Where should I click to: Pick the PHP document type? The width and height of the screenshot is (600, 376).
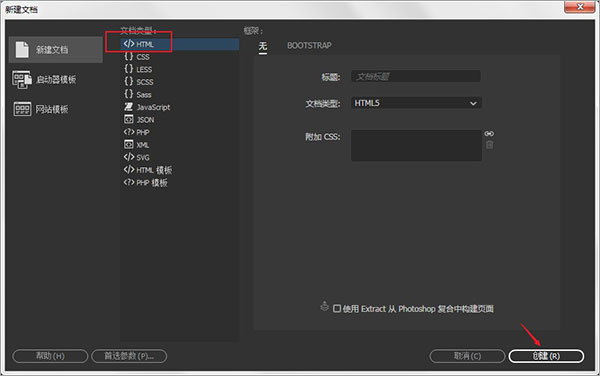point(136,132)
